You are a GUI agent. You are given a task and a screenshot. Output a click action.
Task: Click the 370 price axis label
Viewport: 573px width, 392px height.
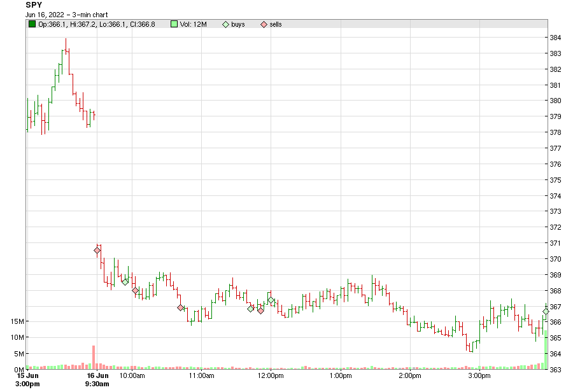coord(555,258)
